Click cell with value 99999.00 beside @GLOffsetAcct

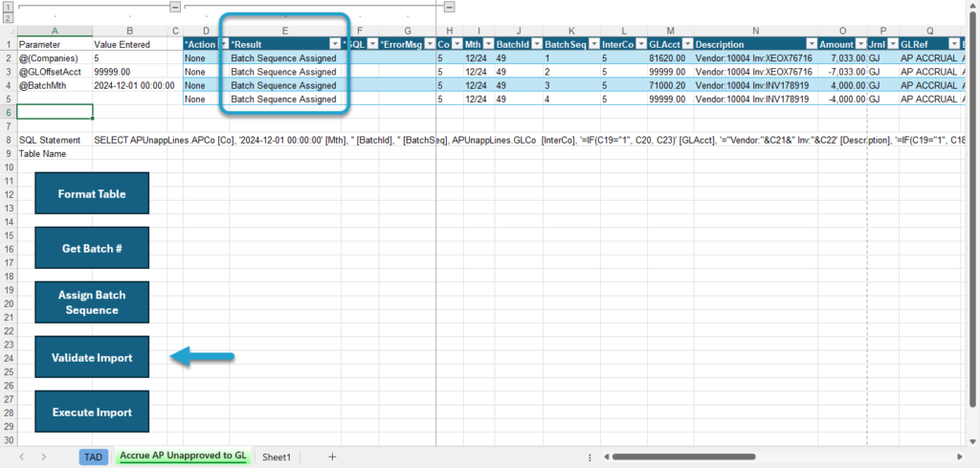(x=130, y=72)
